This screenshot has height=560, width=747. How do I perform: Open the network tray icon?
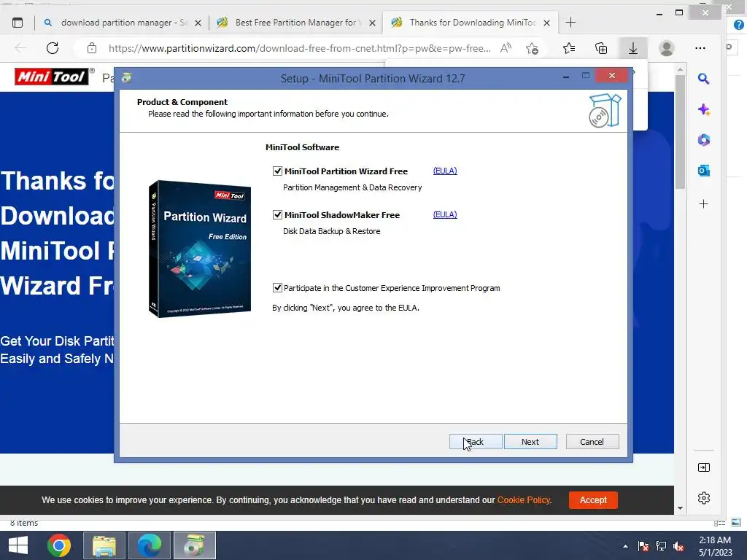661,546
